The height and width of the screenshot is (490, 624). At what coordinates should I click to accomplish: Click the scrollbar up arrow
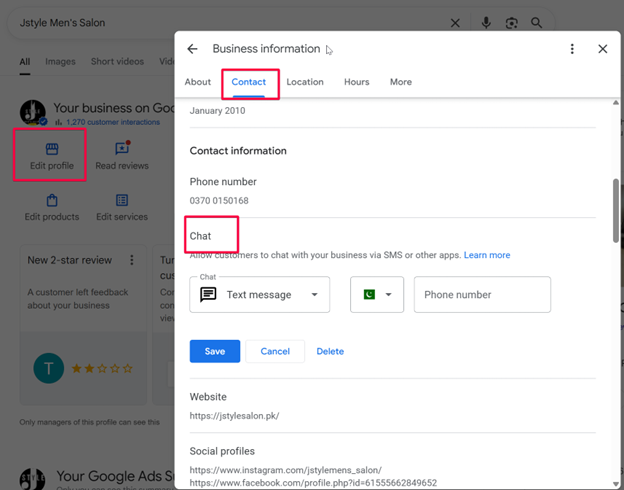point(616,103)
